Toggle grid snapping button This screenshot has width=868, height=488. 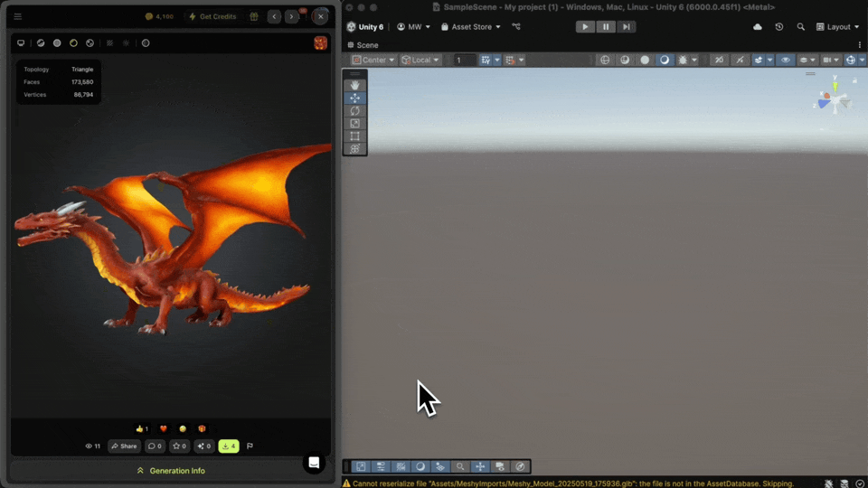point(486,60)
